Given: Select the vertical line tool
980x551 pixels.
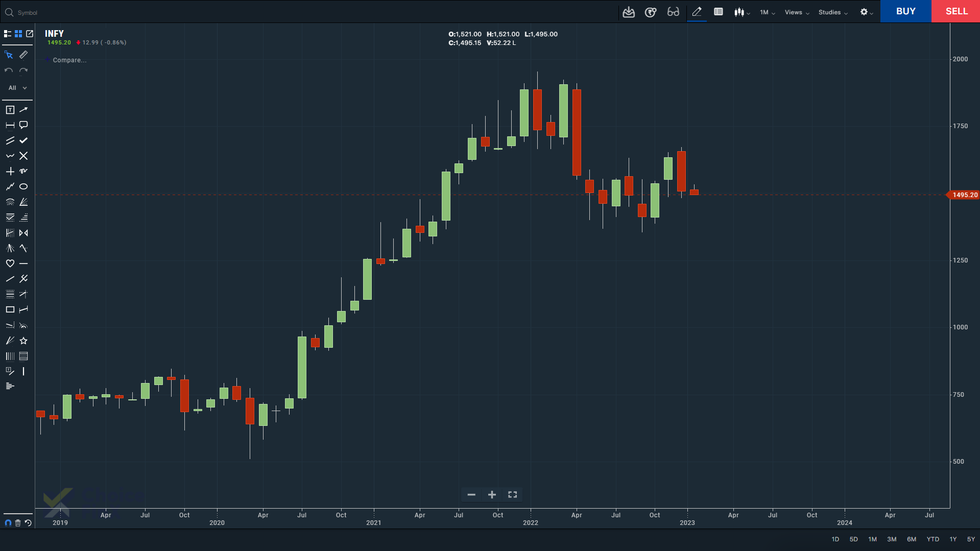Looking at the screenshot, I should click(23, 371).
